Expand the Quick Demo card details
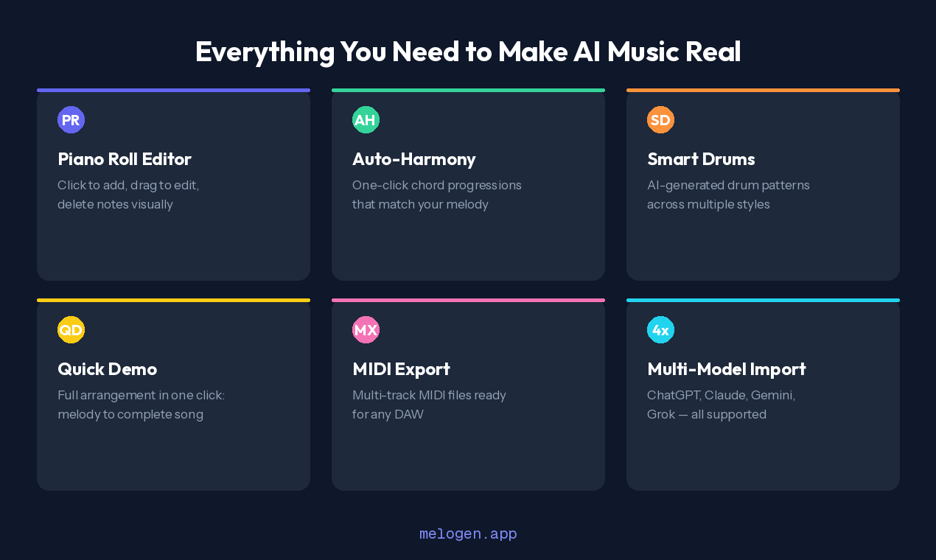Image resolution: width=936 pixels, height=560 pixels. (173, 394)
